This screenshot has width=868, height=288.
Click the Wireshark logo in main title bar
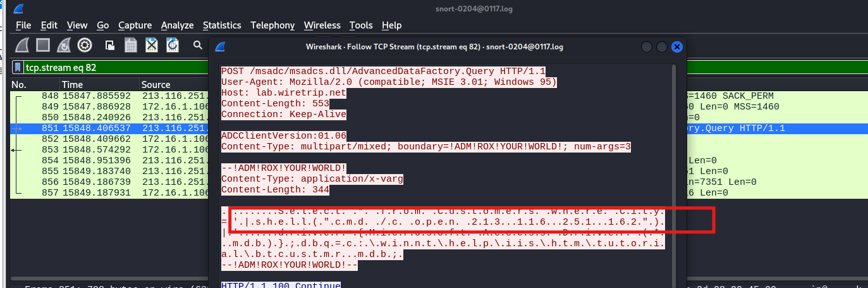point(18,8)
